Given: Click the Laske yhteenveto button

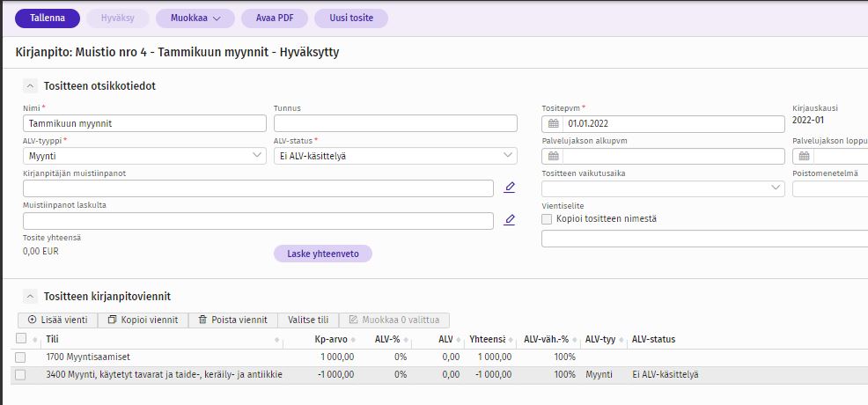Looking at the screenshot, I should click(x=323, y=254).
